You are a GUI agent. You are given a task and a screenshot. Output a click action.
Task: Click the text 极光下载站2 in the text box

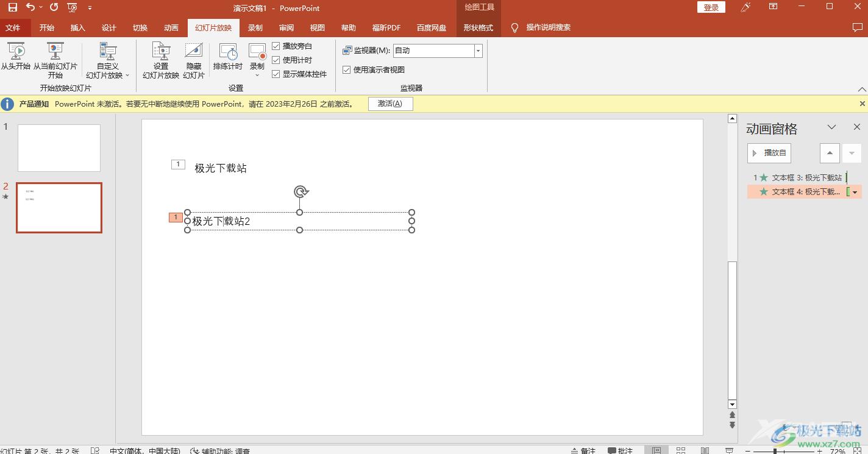[221, 221]
